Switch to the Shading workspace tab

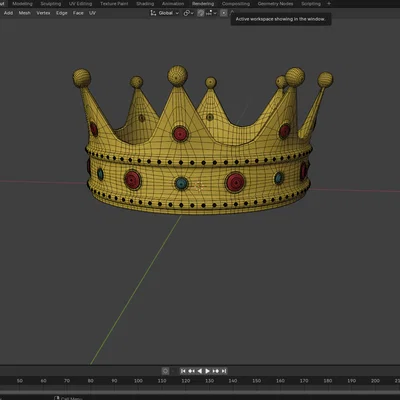pyautogui.click(x=145, y=4)
